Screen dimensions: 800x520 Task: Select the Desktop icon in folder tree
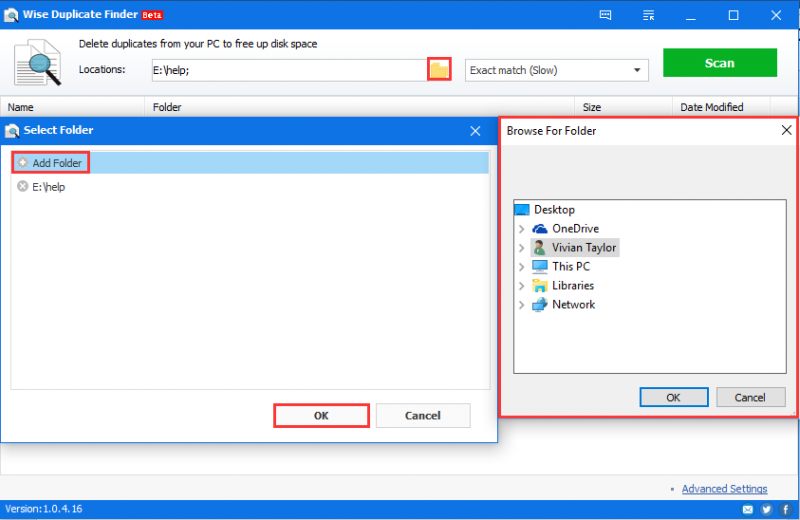tap(522, 210)
